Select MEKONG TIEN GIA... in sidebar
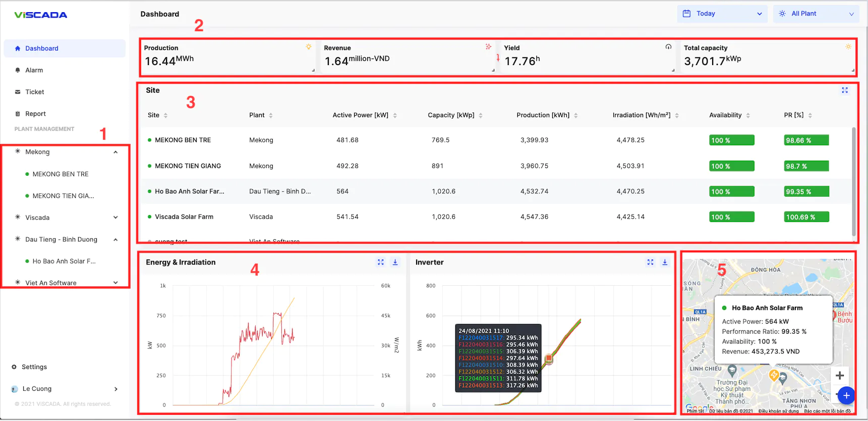 pos(63,196)
